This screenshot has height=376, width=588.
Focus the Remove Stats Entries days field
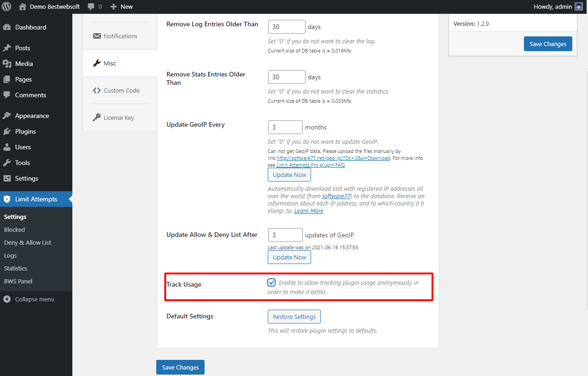point(287,77)
